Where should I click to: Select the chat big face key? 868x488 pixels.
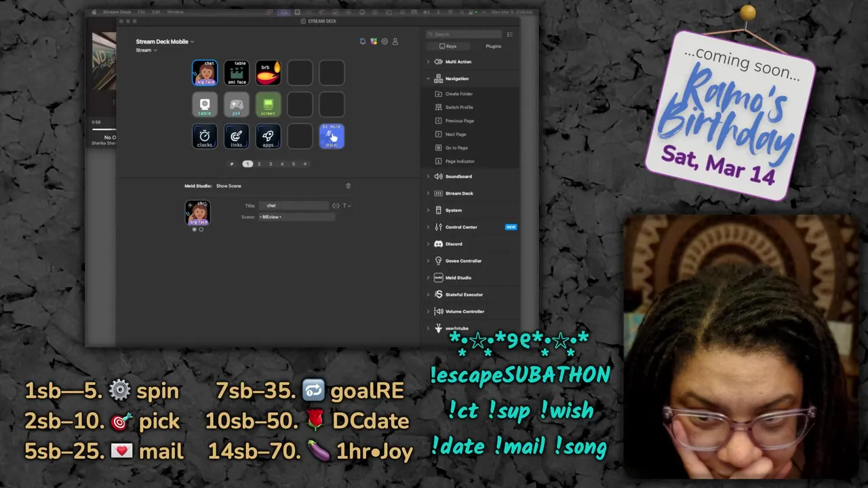click(x=205, y=73)
